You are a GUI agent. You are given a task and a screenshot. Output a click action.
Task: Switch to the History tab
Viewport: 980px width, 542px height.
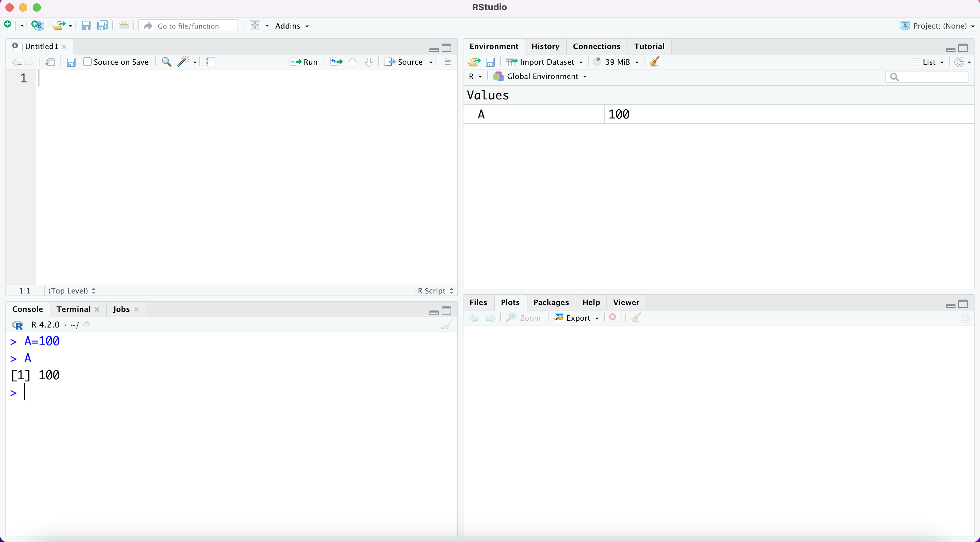coord(545,46)
